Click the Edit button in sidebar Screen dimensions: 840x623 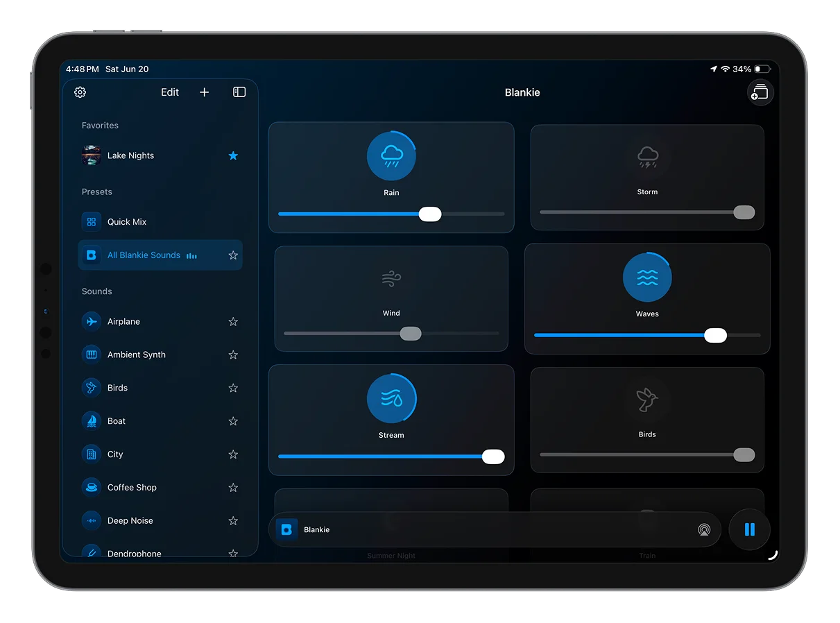pyautogui.click(x=170, y=92)
